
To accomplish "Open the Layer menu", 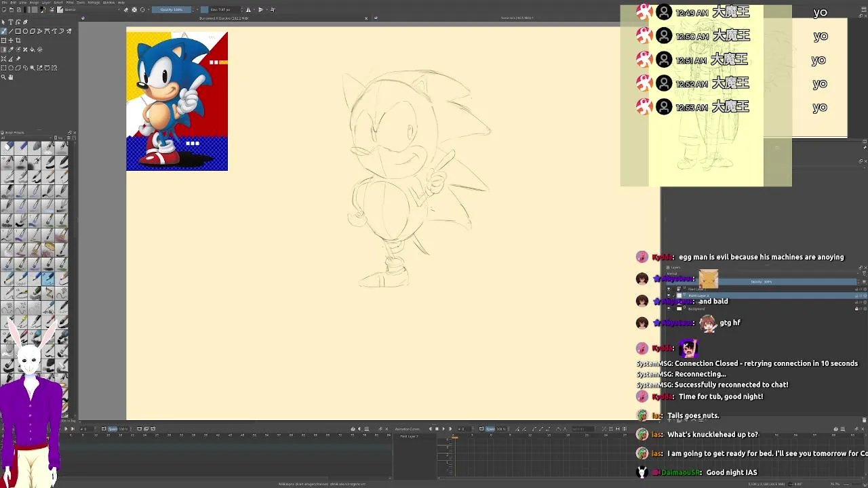I will 46,3.
